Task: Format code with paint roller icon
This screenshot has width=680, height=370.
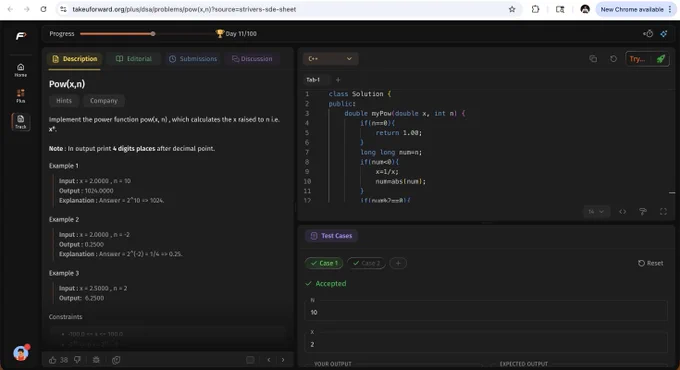Action: click(x=643, y=212)
